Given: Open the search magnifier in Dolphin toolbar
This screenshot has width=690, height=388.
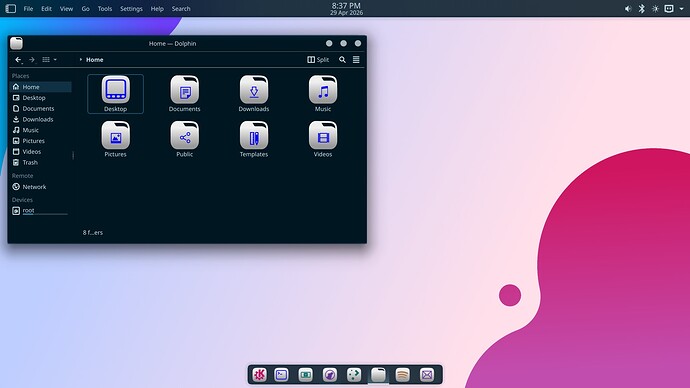Looking at the screenshot, I should (342, 60).
